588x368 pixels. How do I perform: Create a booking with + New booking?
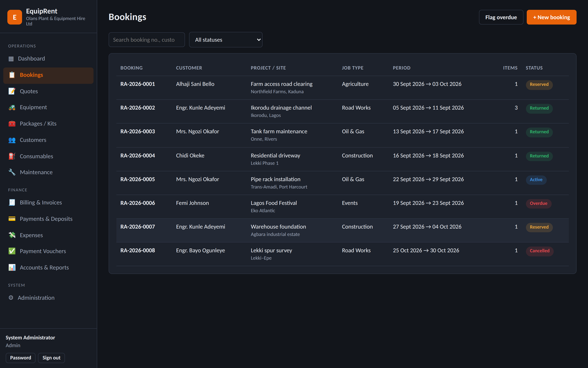552,17
